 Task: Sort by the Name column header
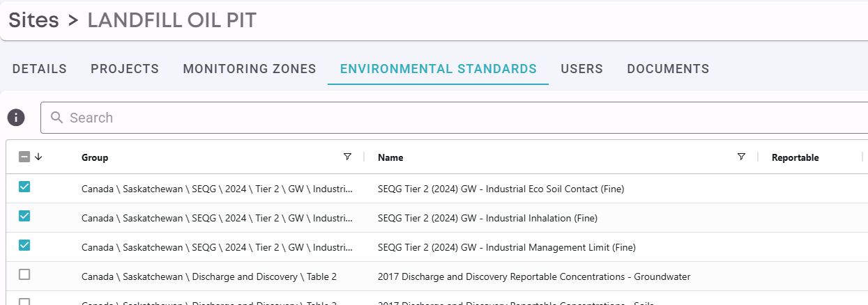click(x=390, y=157)
